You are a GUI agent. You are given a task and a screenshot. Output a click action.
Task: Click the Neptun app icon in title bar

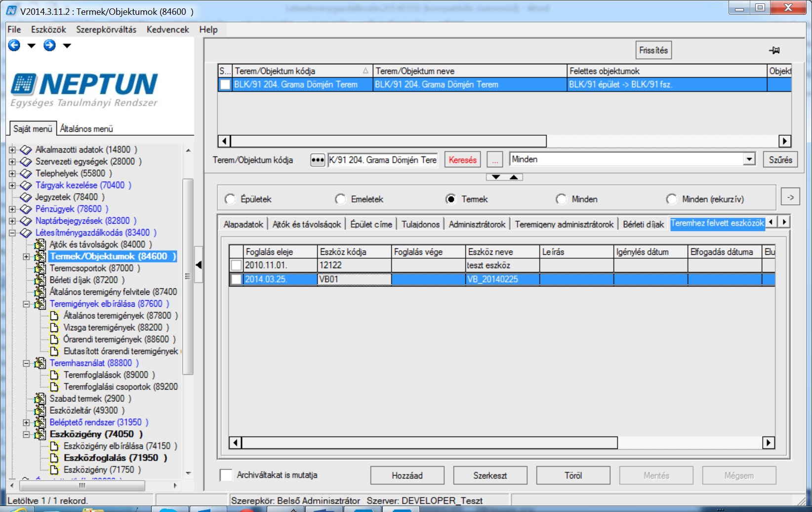pyautogui.click(x=11, y=10)
